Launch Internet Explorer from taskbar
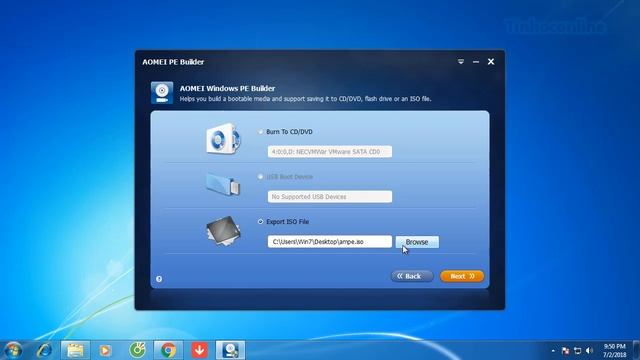This screenshot has width=640, height=360. point(44,350)
